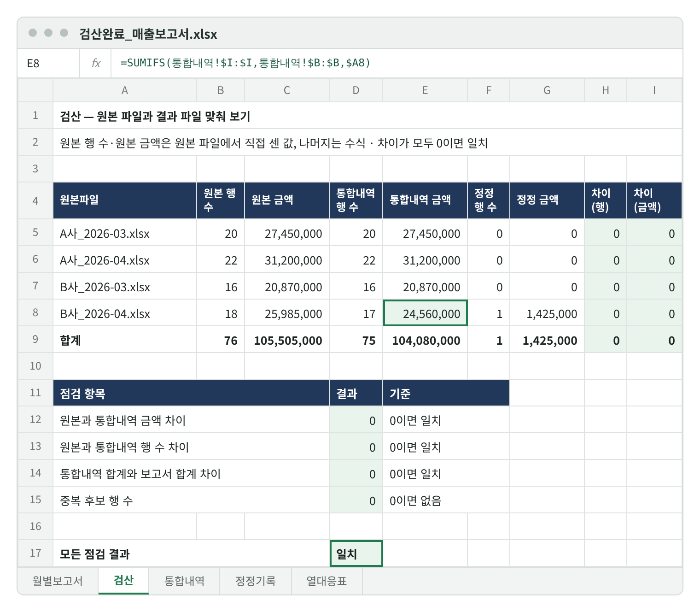This screenshot has width=700, height=612.
Task: Click 1,425,000 in B사_2026-04 row
Action: (x=547, y=313)
